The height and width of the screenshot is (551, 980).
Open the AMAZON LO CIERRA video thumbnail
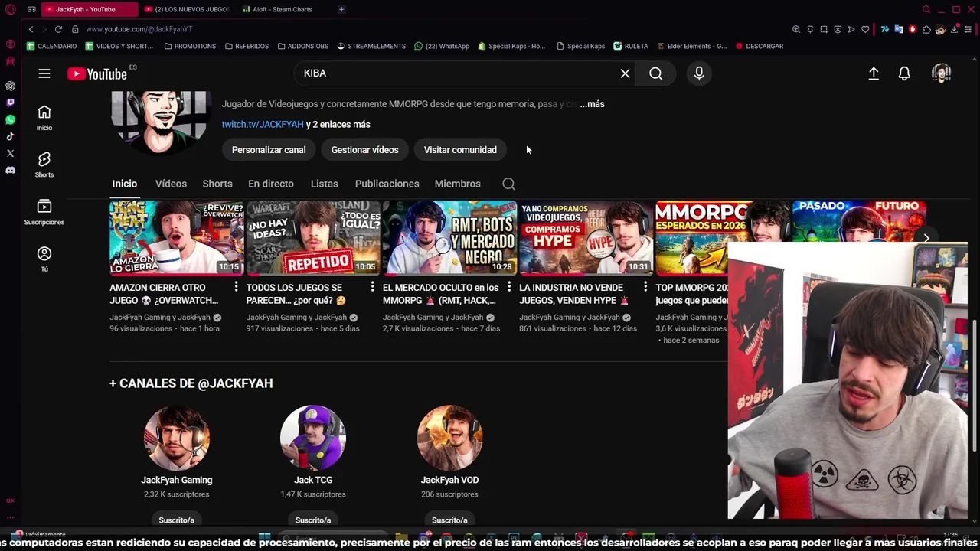coord(176,237)
